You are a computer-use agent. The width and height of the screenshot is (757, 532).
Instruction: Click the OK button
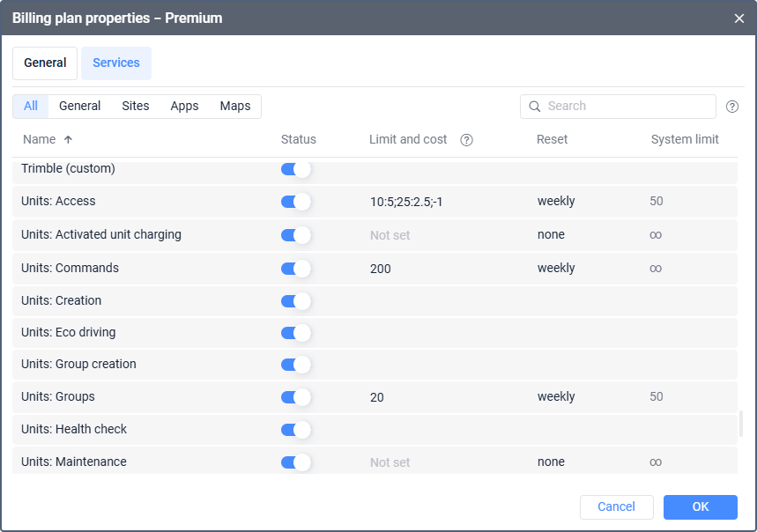[700, 507]
